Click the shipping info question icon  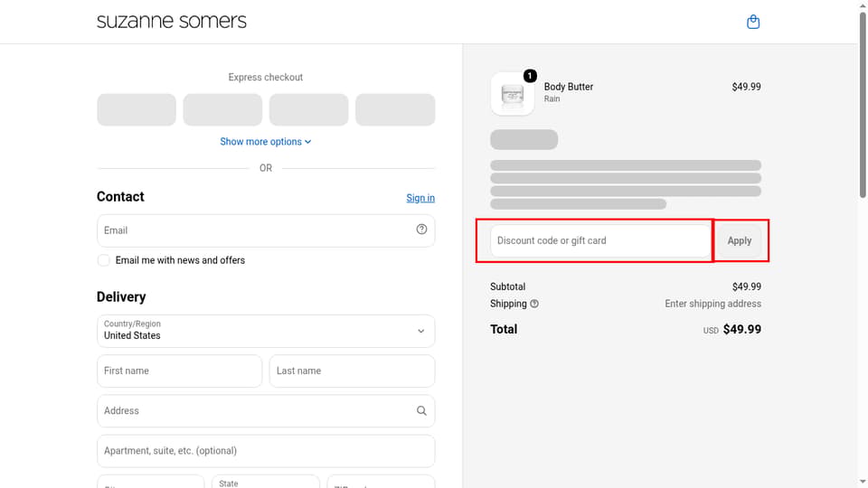[x=534, y=304]
